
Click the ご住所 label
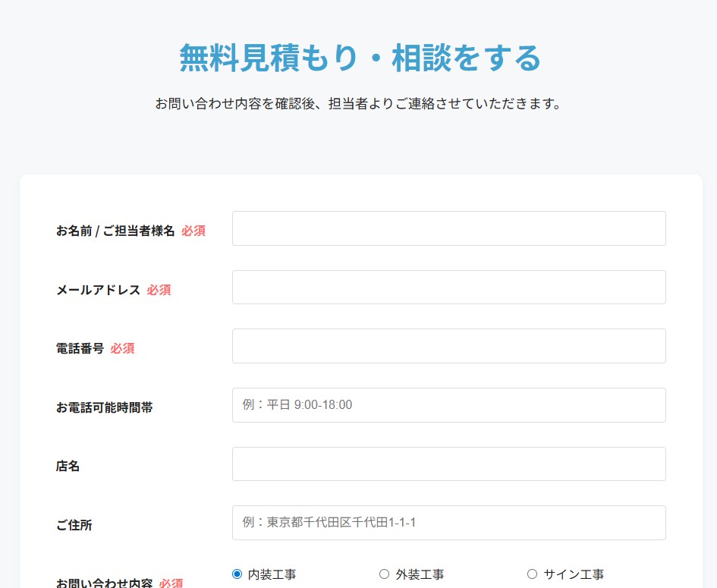(74, 525)
